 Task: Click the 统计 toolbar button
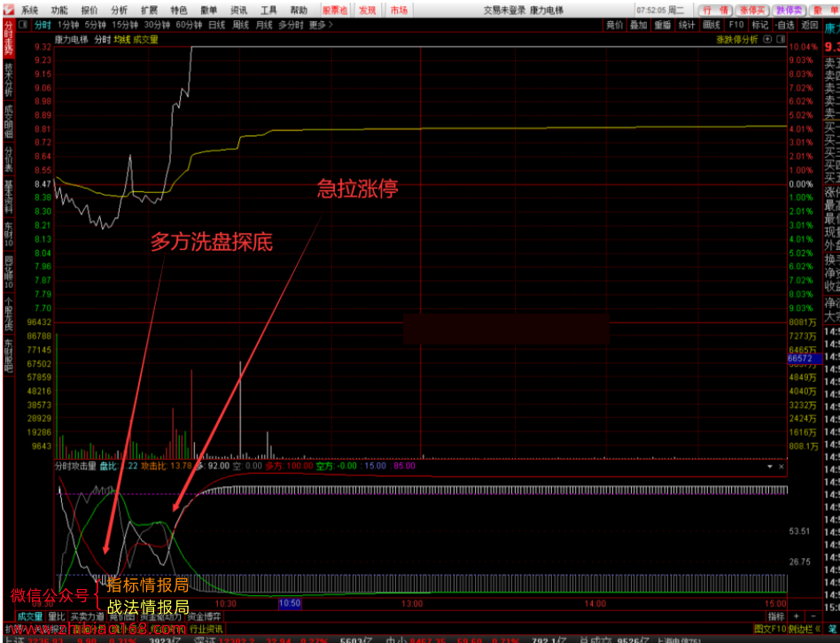(x=687, y=25)
